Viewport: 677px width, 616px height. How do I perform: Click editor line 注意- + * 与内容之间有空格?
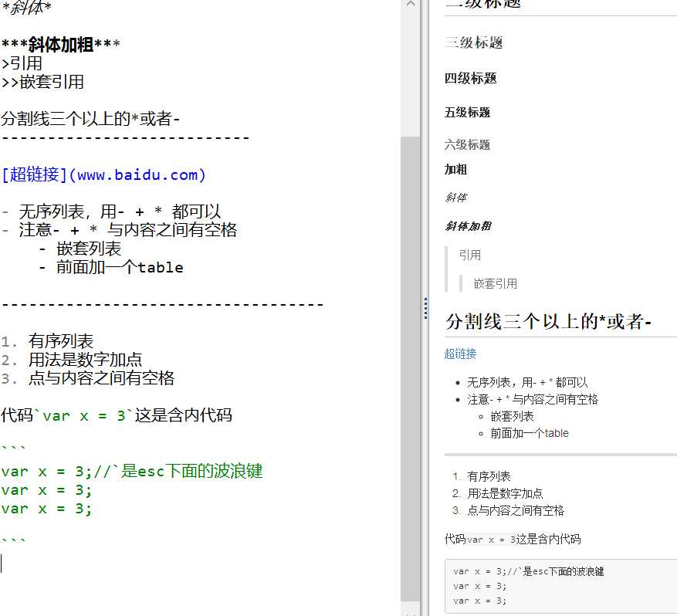119,230
